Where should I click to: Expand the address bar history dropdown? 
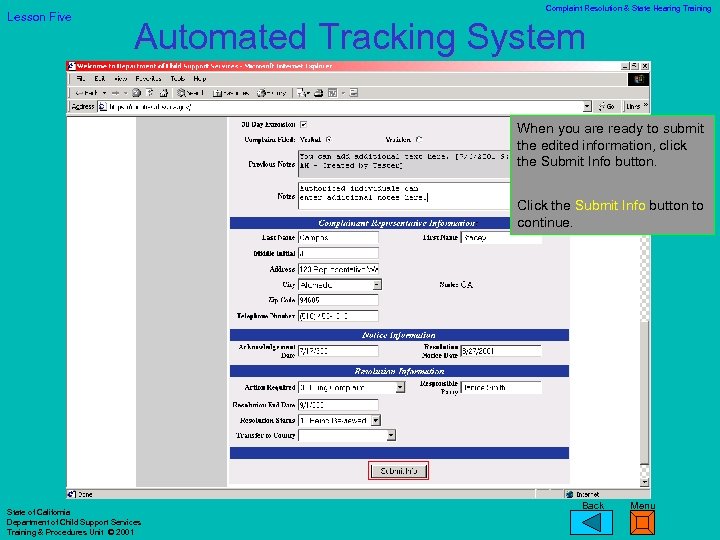pyautogui.click(x=587, y=107)
